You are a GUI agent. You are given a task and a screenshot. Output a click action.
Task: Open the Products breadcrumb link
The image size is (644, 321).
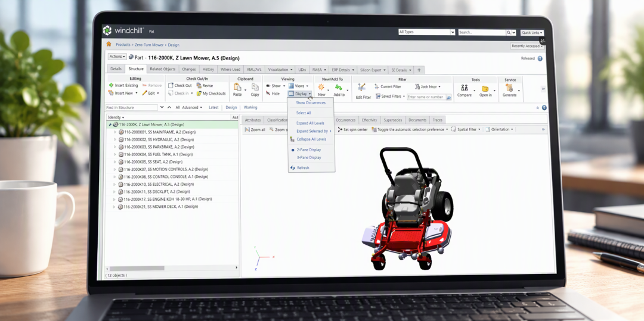[123, 45]
